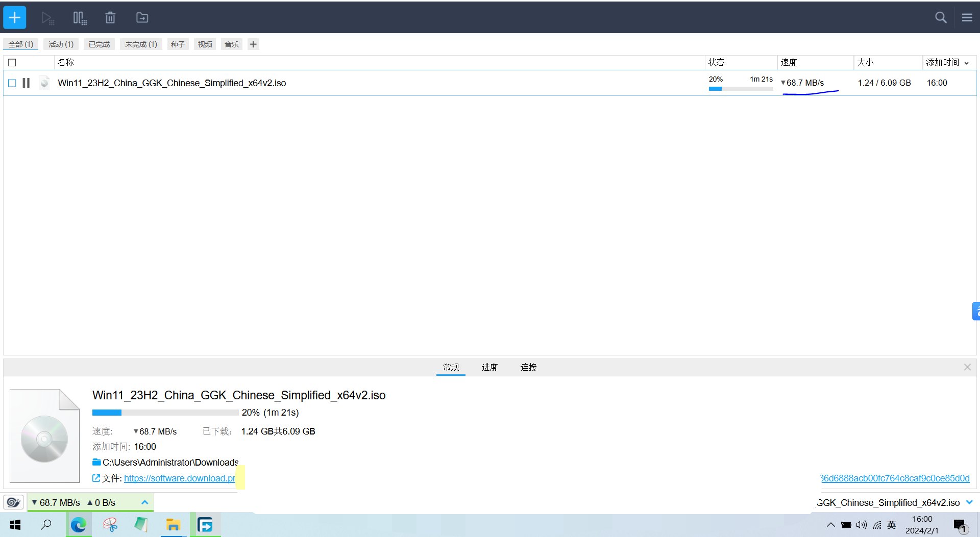Show 已完成 downloads

[99, 44]
